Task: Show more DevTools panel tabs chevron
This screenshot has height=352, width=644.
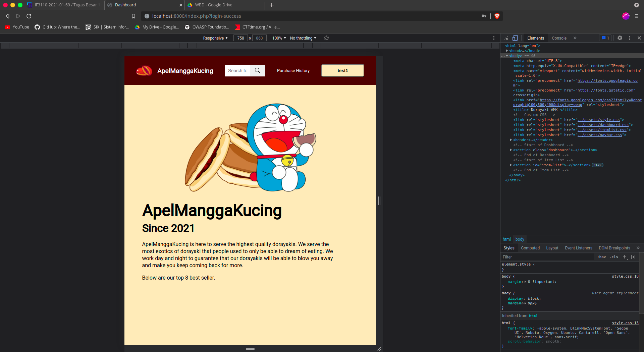Action: point(575,38)
